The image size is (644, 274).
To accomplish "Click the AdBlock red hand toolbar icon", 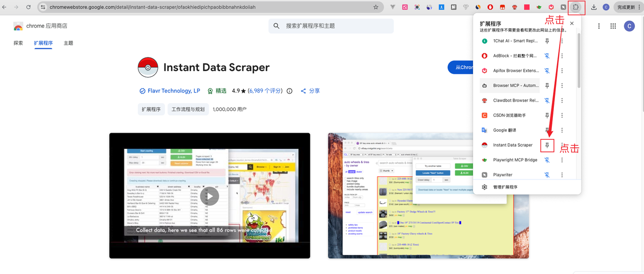I will click(490, 7).
